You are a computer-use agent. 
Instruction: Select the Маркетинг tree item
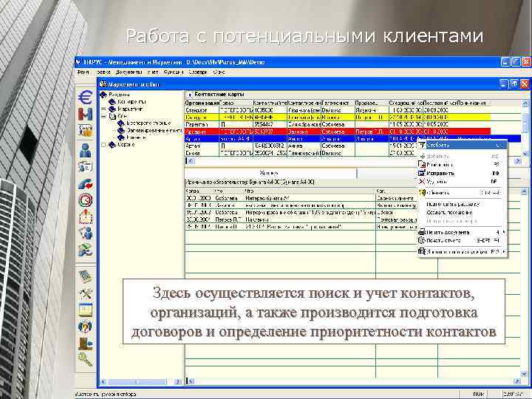point(130,109)
